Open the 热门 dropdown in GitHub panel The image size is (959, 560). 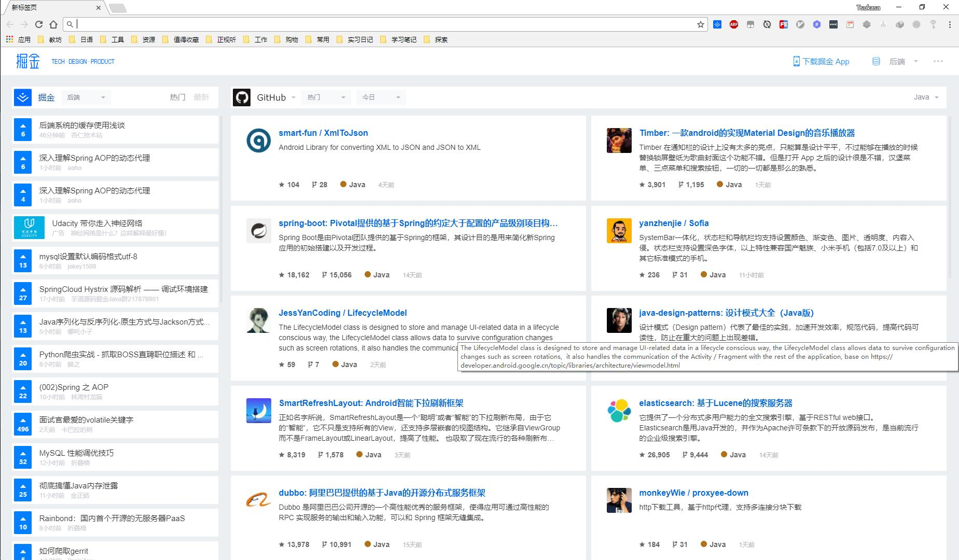(x=326, y=97)
